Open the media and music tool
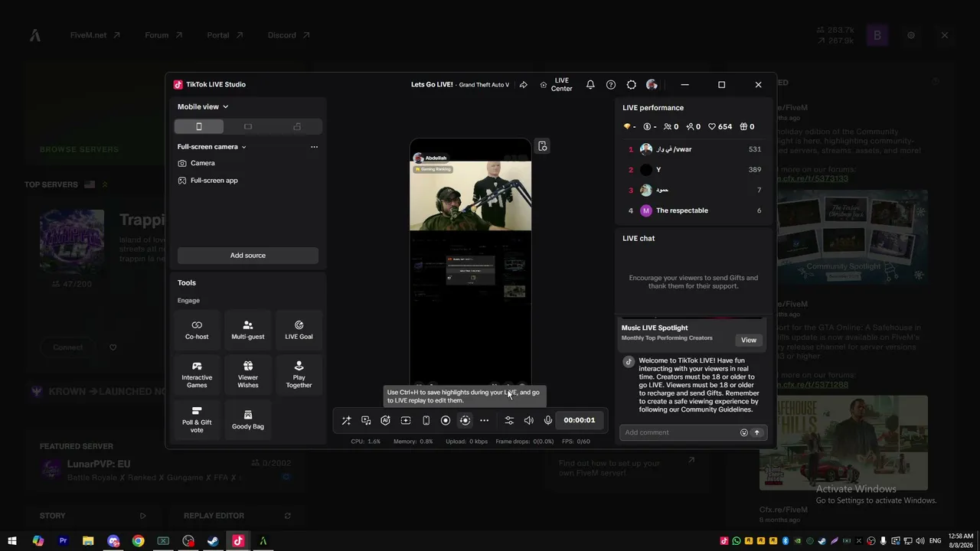This screenshot has height=551, width=980. 366,420
